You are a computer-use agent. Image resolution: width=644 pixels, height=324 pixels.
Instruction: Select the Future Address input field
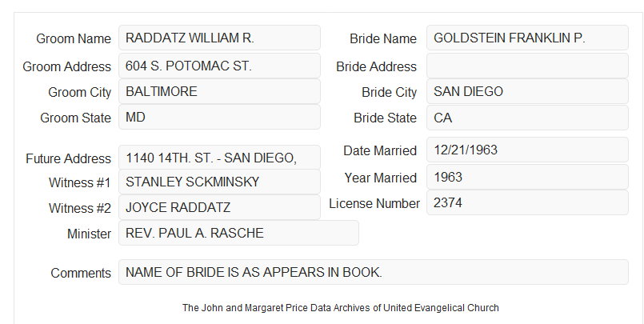click(x=219, y=158)
